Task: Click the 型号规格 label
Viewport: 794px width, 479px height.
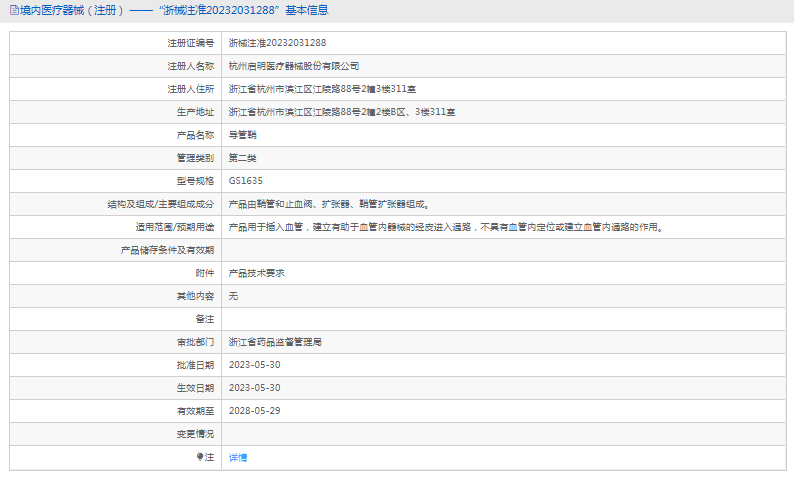Action: point(195,181)
